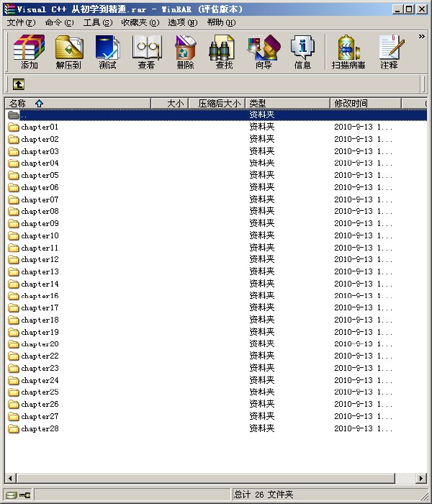Select the chapter18 folder name
Screen dimensions: 432x504
coord(40,320)
